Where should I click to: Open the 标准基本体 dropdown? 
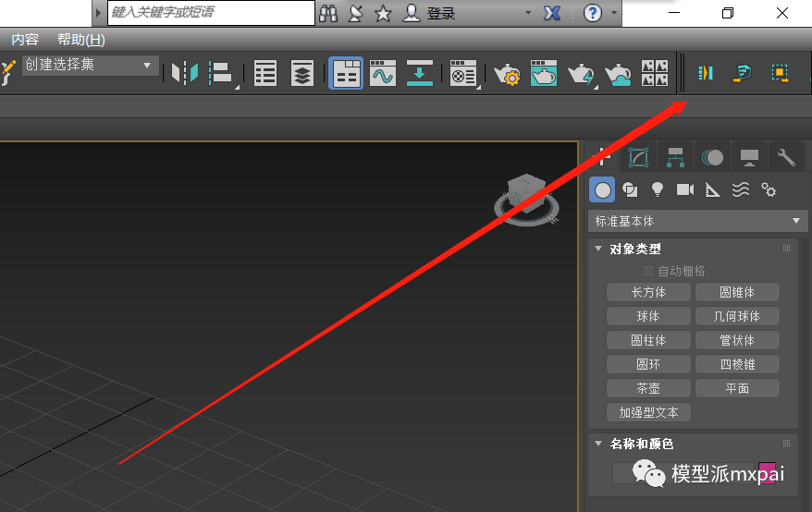pyautogui.click(x=697, y=221)
